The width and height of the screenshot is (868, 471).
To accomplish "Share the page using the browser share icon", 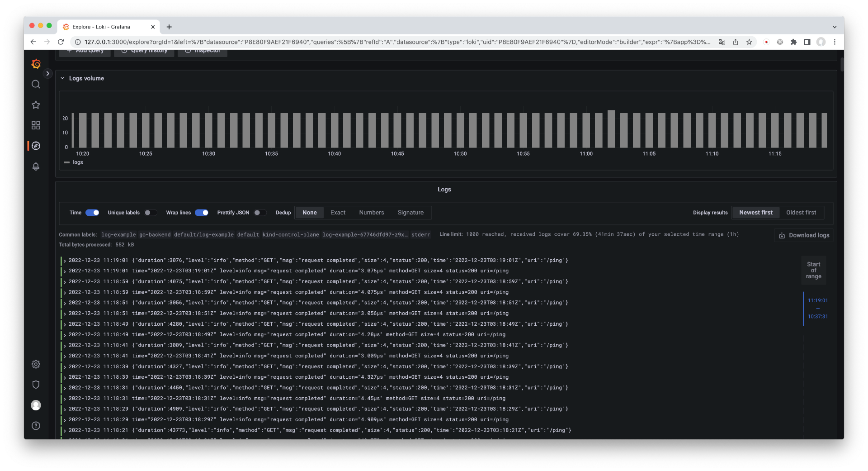I will click(x=736, y=42).
